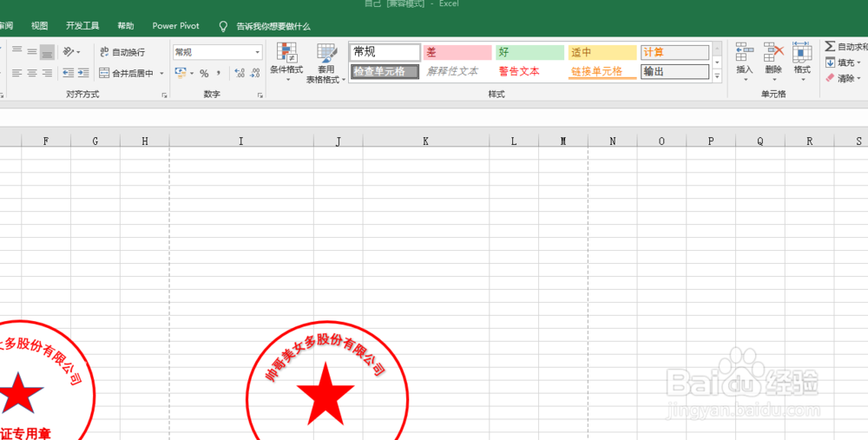Open the 对齐方式 dialog launcher

pyautogui.click(x=164, y=95)
